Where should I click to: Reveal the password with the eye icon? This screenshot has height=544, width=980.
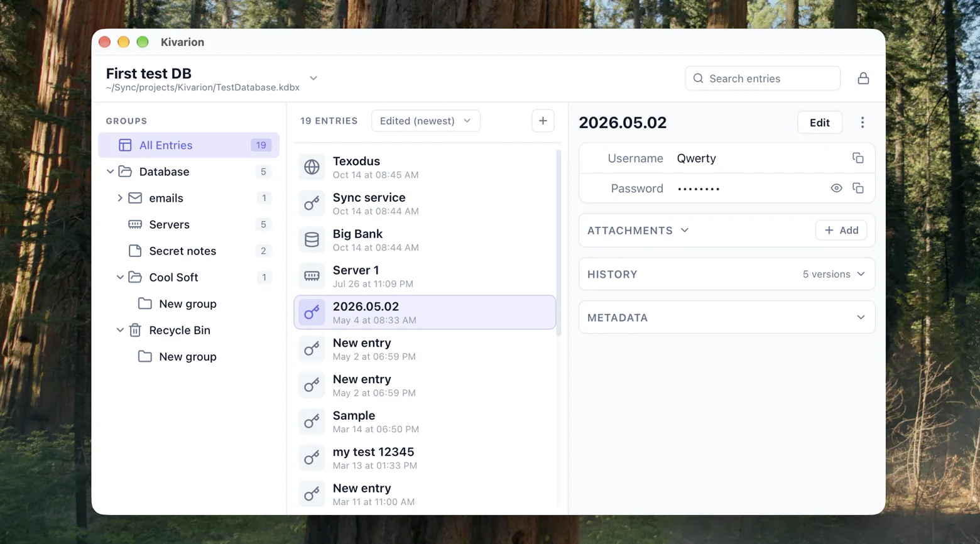(836, 188)
